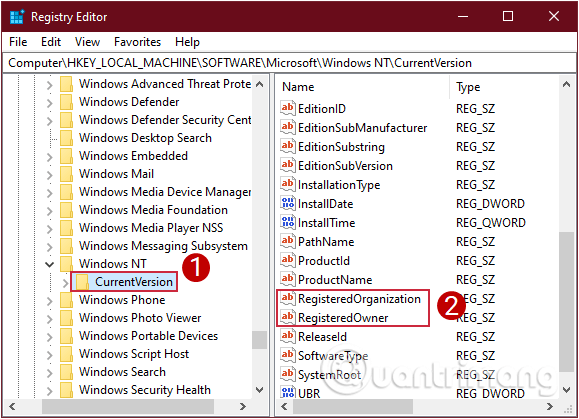Open the Edit menu
This screenshot has width=579, height=419.
(51, 42)
